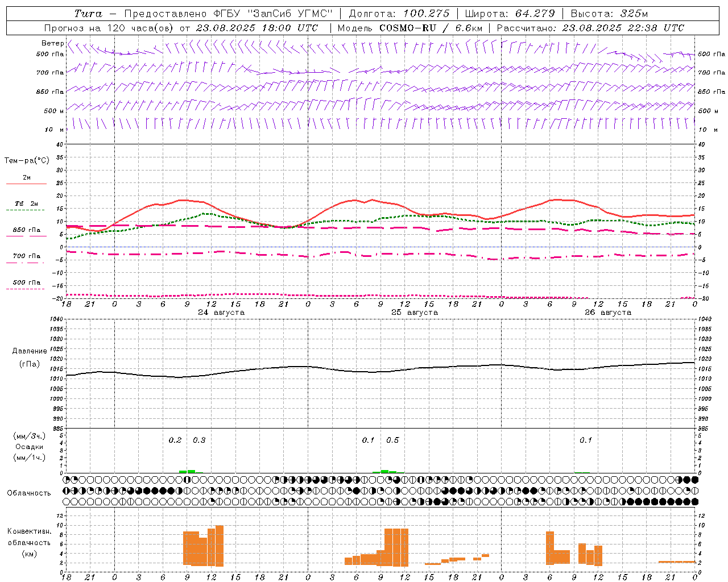Click the "24 августа" date label
The height and width of the screenshot is (582, 728).
click(x=221, y=313)
